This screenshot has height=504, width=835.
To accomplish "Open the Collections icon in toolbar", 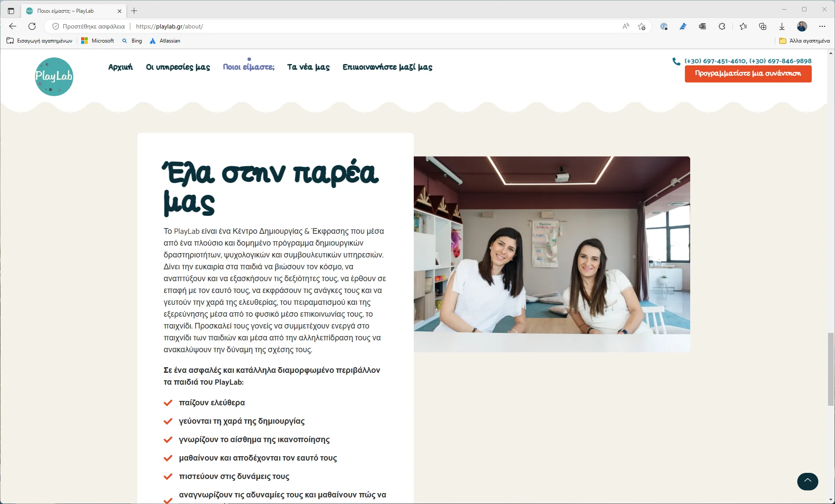I will pyautogui.click(x=763, y=26).
